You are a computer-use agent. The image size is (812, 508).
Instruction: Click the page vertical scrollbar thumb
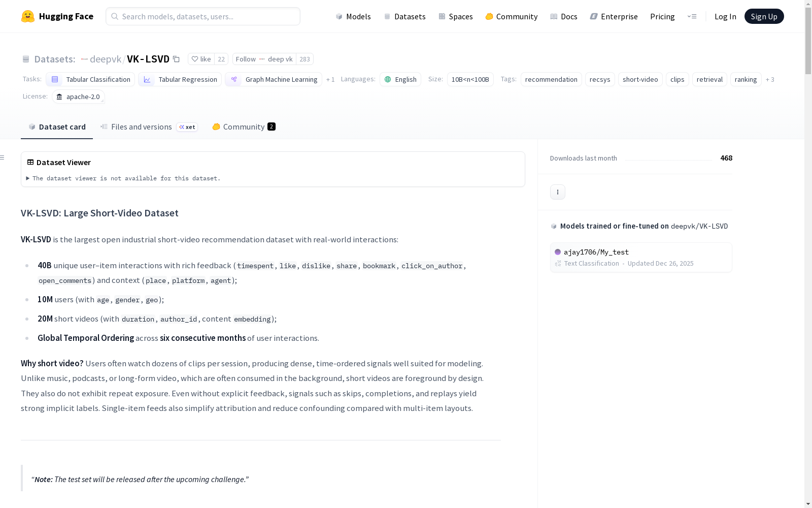click(808, 41)
